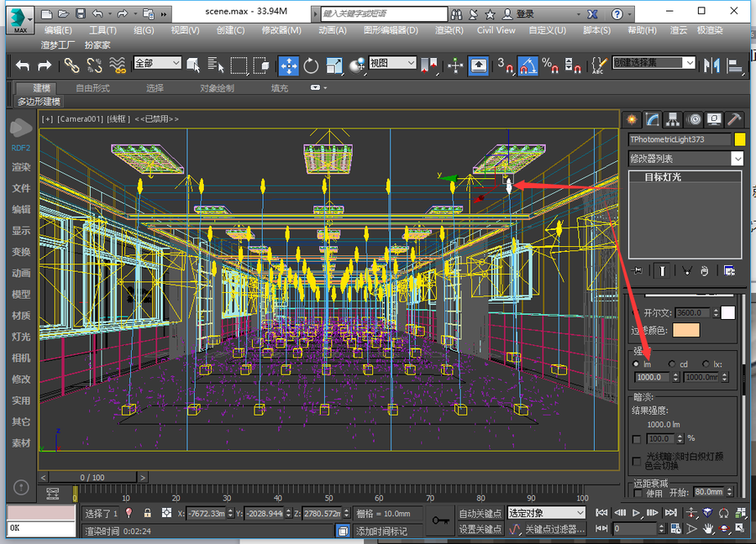
Task: Click the Play Animation button
Action: (x=636, y=513)
